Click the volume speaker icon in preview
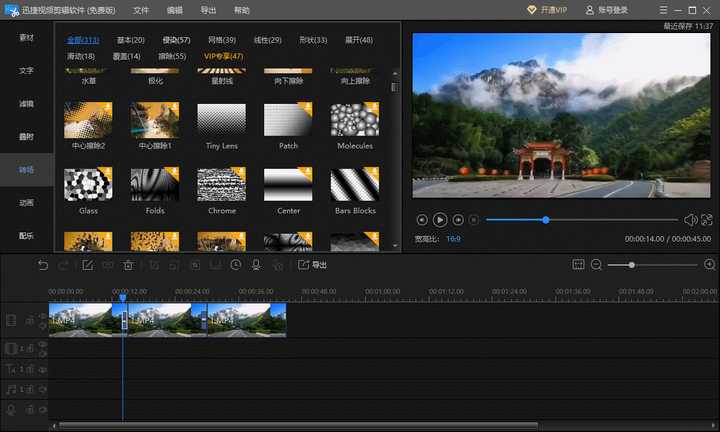720x432 pixels. tap(690, 220)
